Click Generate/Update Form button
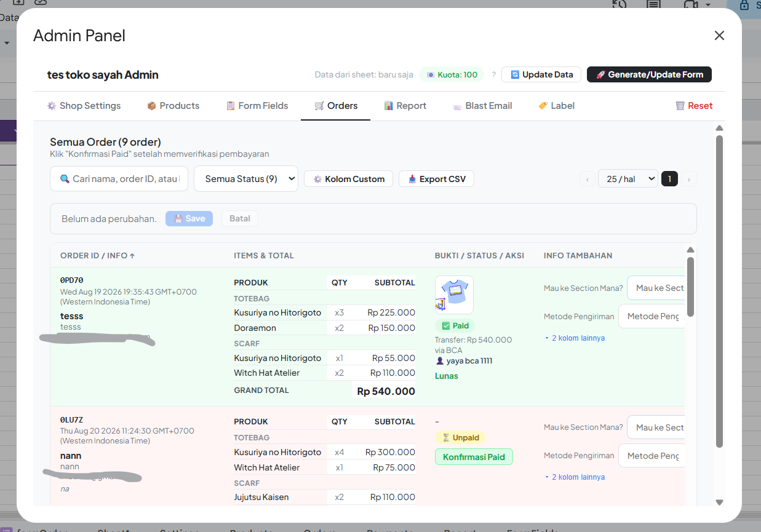This screenshot has width=761, height=532. click(649, 74)
